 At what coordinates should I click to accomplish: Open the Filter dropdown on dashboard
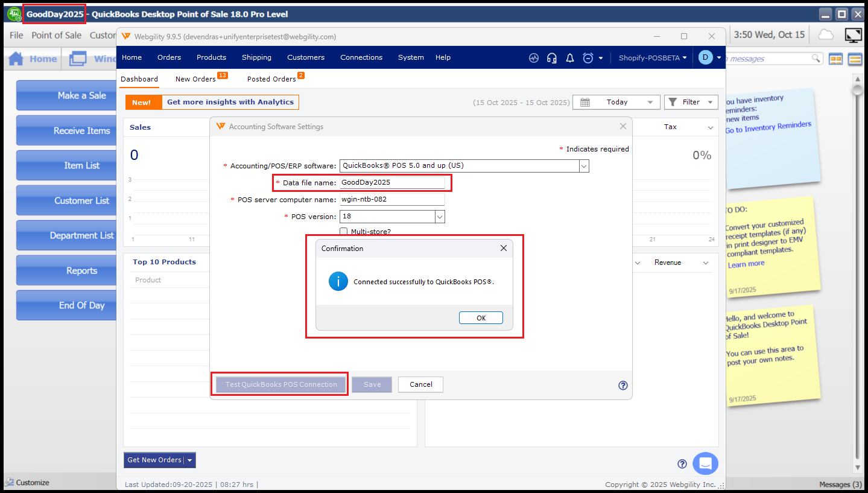[x=691, y=103]
